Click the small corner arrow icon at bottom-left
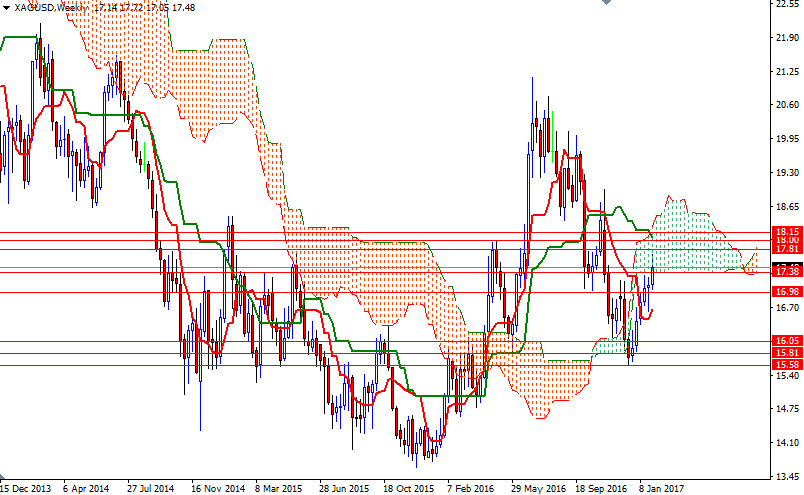Screen dimensions: 804x495 (3, 477)
